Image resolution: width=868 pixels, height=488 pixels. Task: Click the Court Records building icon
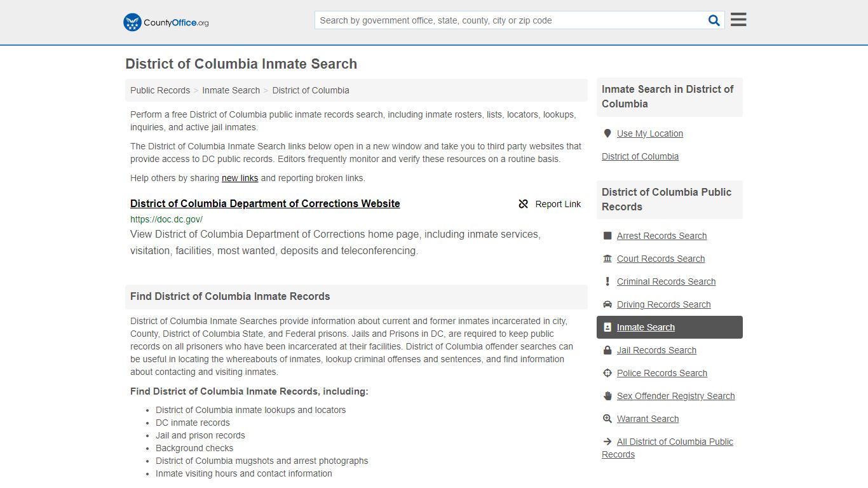tap(607, 259)
